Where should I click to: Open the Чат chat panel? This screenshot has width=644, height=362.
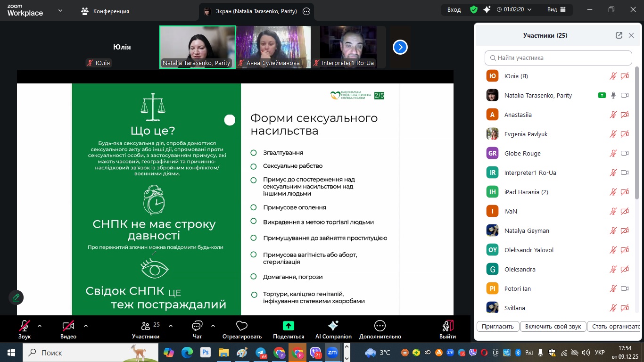coord(197,326)
